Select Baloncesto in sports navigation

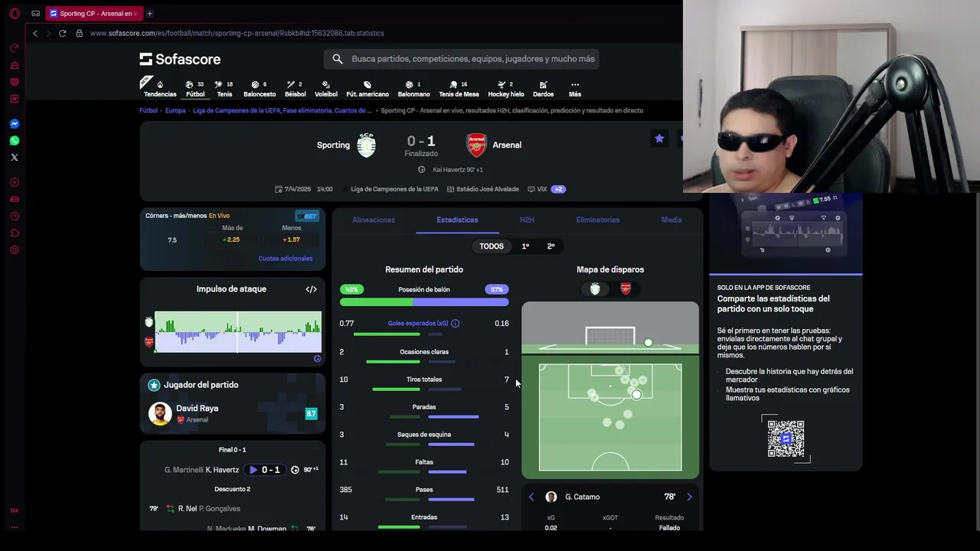tap(260, 89)
